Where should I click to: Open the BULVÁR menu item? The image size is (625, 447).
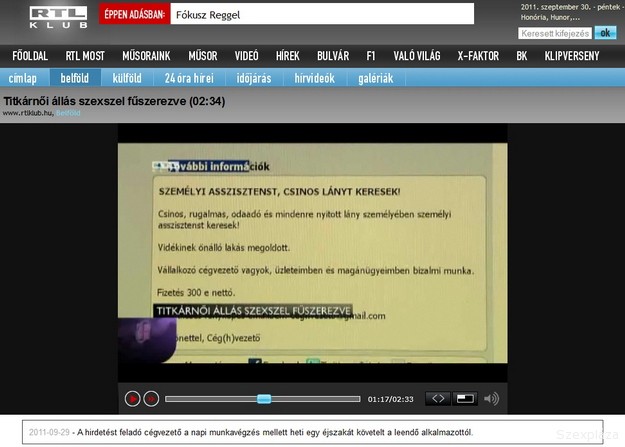click(333, 56)
